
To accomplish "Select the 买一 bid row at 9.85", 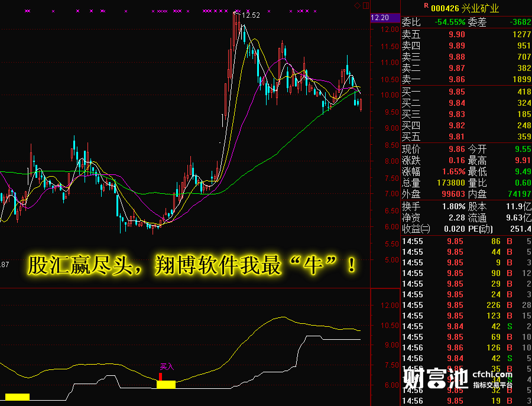I will [x=466, y=92].
